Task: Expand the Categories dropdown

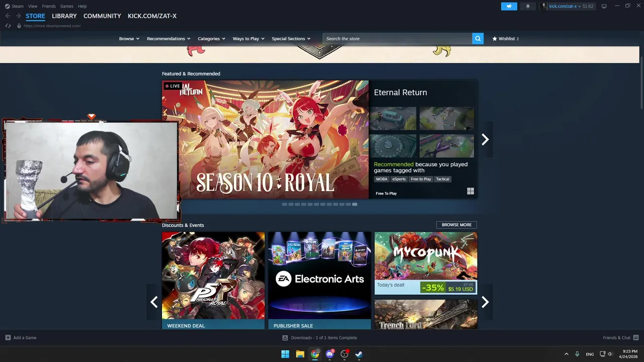Action: click(x=211, y=39)
